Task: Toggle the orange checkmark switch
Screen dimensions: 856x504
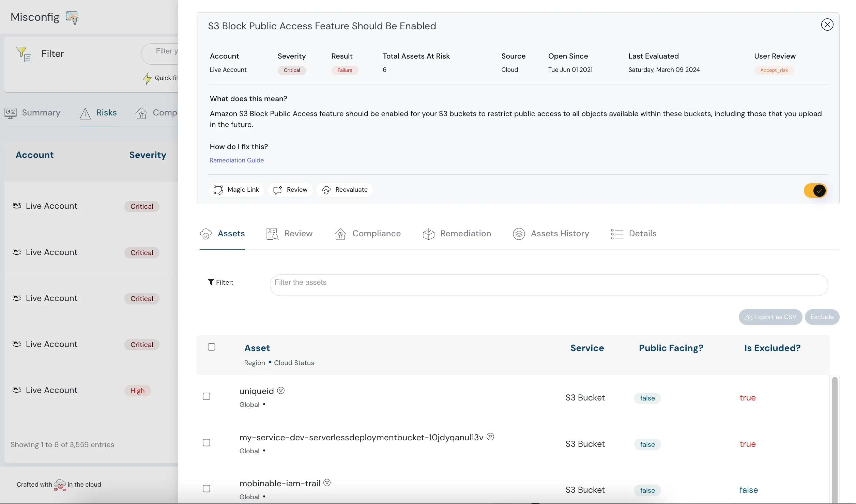Action: [815, 191]
